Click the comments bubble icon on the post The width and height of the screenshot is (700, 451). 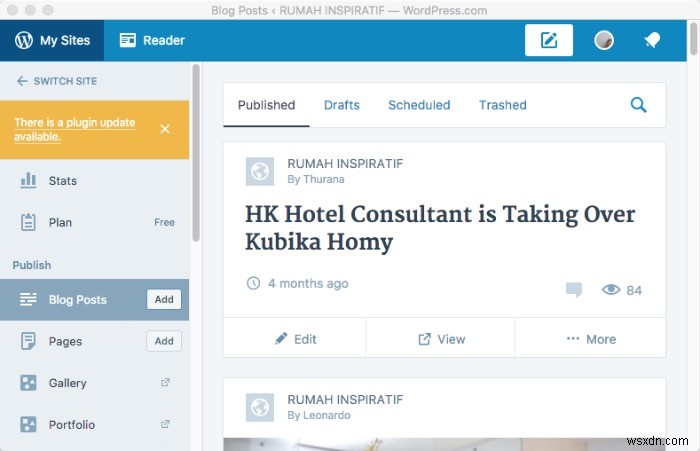click(574, 290)
